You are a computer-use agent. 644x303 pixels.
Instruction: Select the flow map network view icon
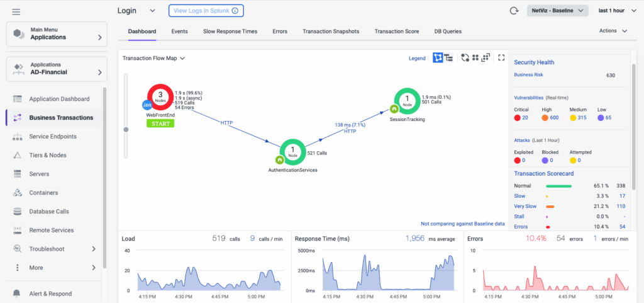pos(438,58)
